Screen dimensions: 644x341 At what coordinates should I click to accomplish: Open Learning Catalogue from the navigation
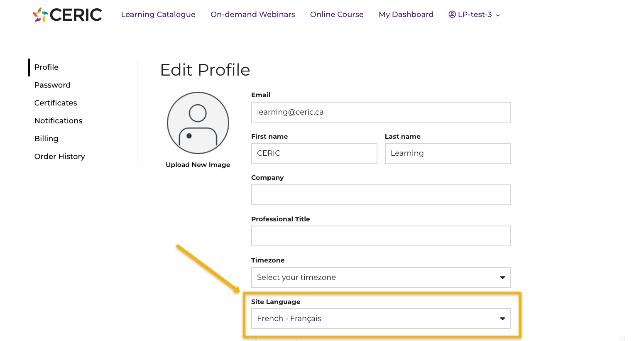coord(158,15)
